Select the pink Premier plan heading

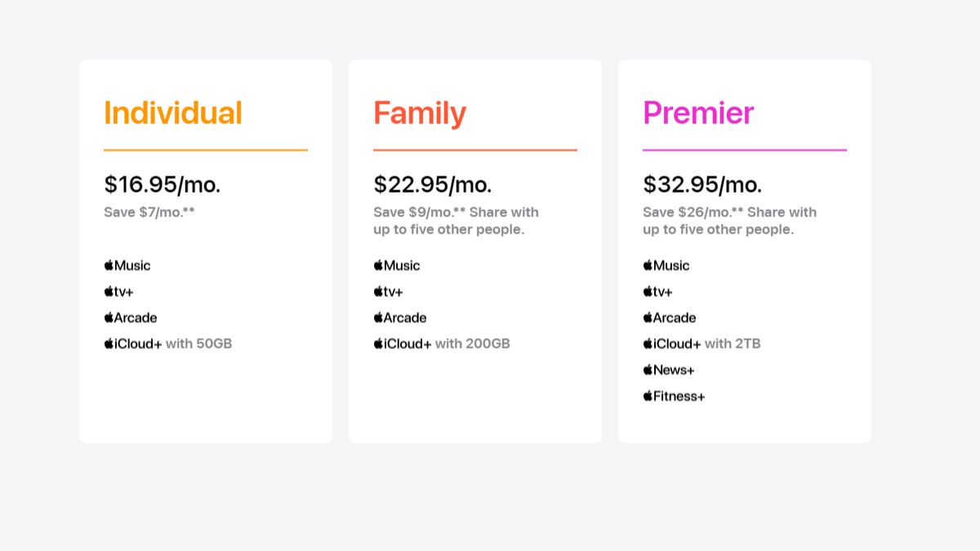pyautogui.click(x=698, y=113)
